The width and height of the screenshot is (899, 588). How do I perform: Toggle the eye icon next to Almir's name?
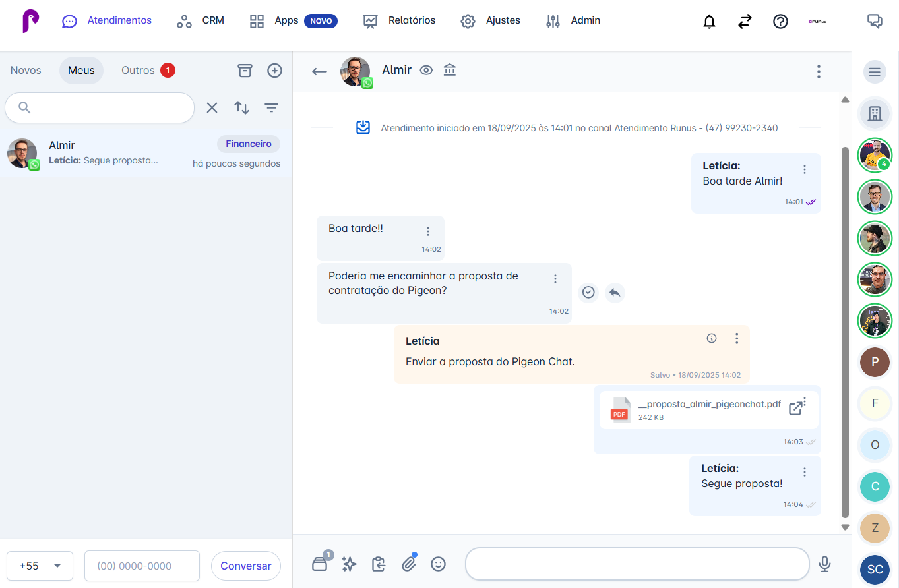click(x=426, y=69)
